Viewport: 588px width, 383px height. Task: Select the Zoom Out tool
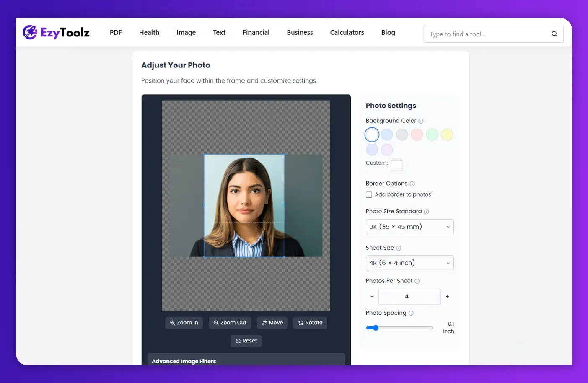click(x=229, y=323)
